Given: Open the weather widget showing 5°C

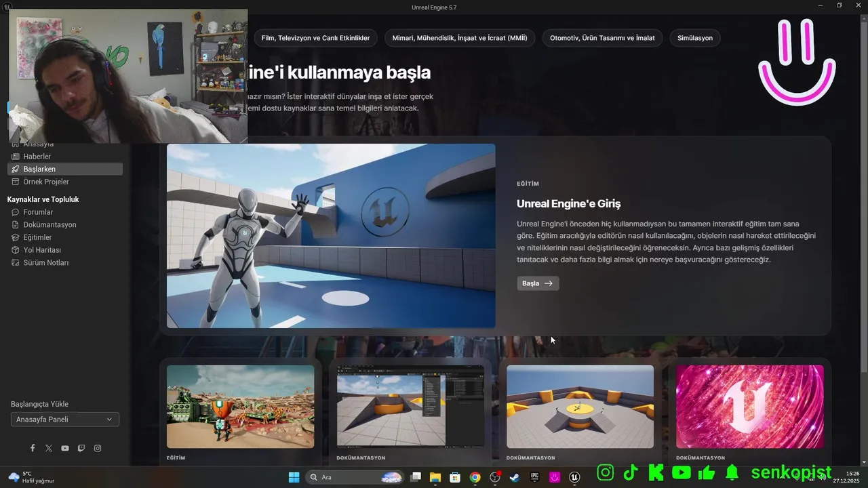Looking at the screenshot, I should tap(31, 477).
